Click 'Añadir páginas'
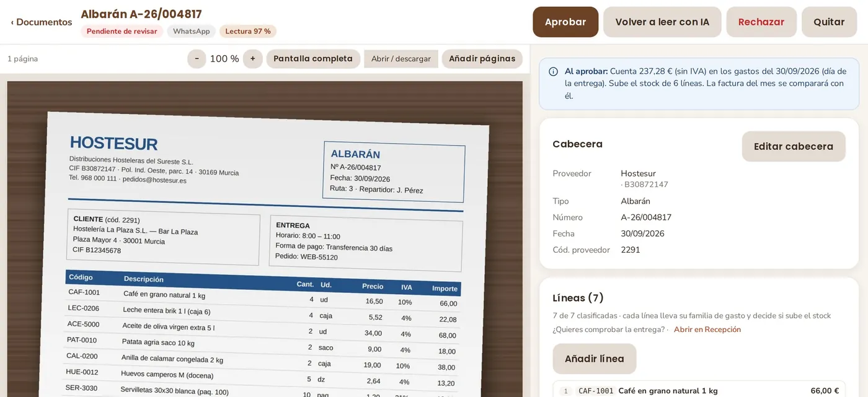This screenshot has width=868, height=397. 482,59
